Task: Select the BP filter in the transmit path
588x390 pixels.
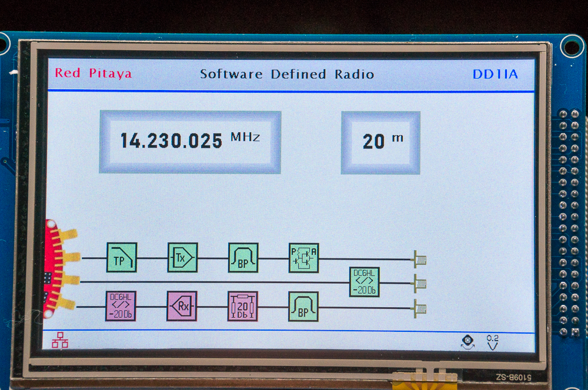Action: (243, 258)
